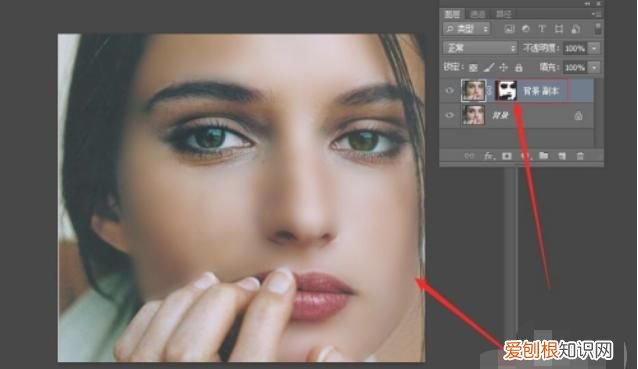Open the 正常 blend mode dropdown
The image size is (638, 369).
pyautogui.click(x=480, y=48)
